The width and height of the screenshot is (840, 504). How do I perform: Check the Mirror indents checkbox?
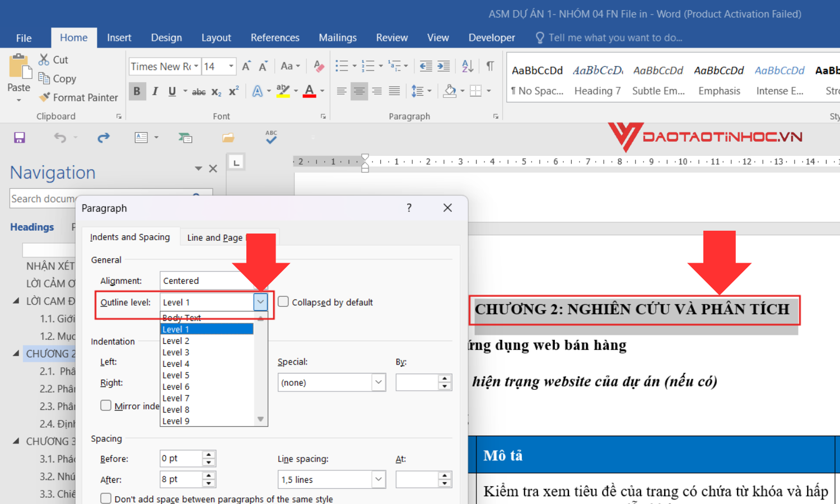click(106, 405)
